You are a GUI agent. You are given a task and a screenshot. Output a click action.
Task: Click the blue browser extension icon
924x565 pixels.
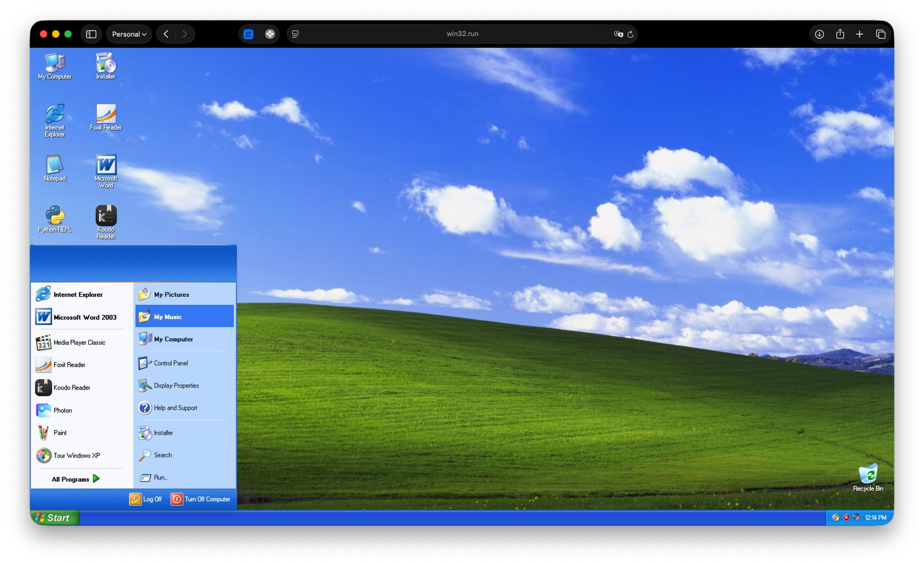click(248, 34)
